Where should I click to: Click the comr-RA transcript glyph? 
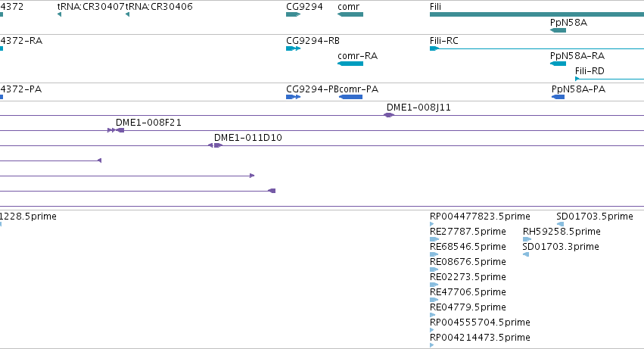pyautogui.click(x=350, y=64)
